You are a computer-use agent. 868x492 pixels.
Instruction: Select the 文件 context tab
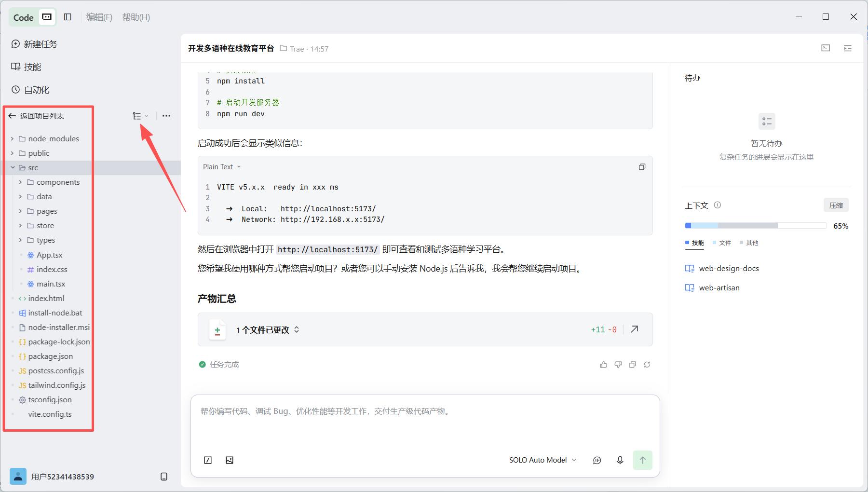[x=722, y=243]
